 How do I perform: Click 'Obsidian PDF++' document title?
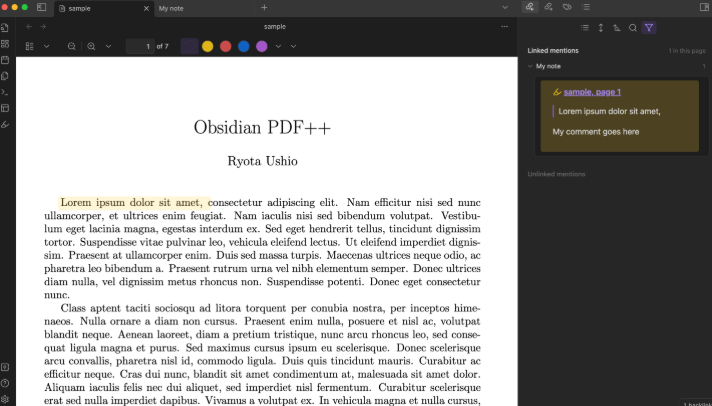[262, 127]
